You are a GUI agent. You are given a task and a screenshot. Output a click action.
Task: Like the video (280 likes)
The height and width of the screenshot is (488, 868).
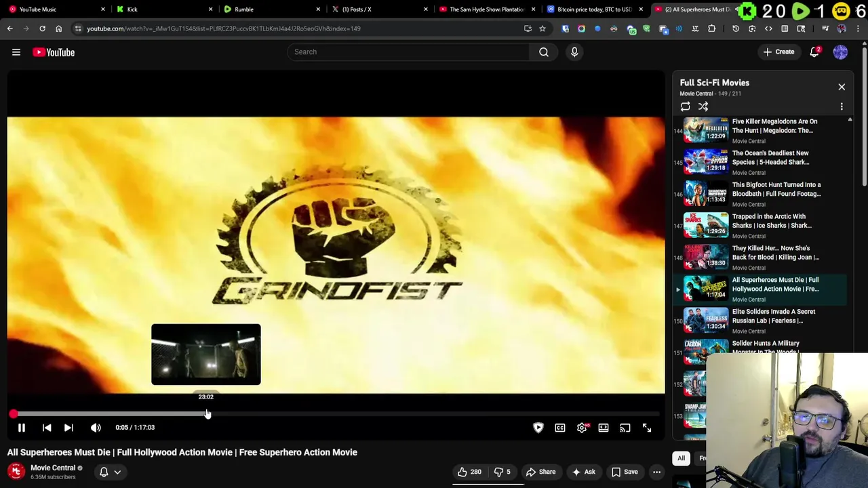pos(469,472)
